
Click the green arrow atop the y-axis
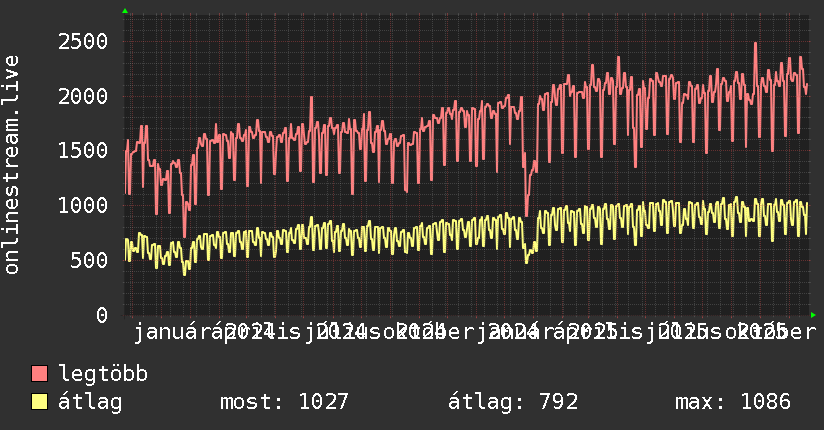coord(125,11)
